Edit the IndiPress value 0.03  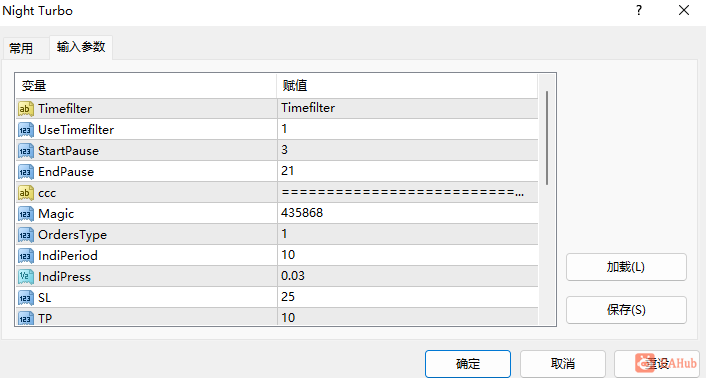coord(407,276)
